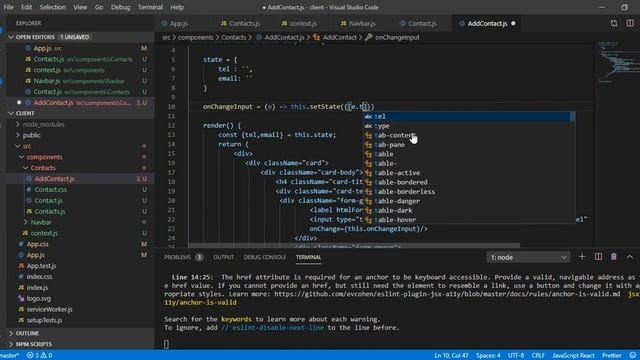Show the Problems panel tab
Viewport: 640px width, 360px height.
coord(178,257)
